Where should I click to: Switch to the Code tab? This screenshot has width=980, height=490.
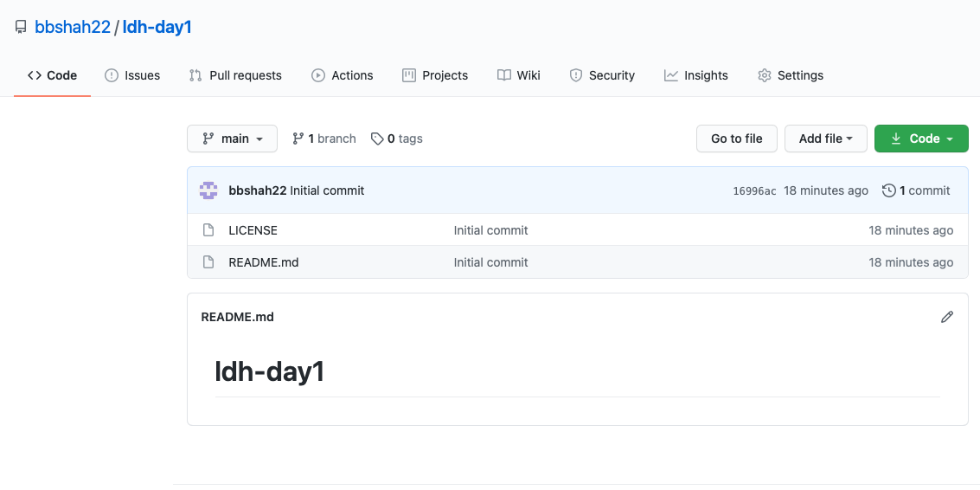point(53,75)
